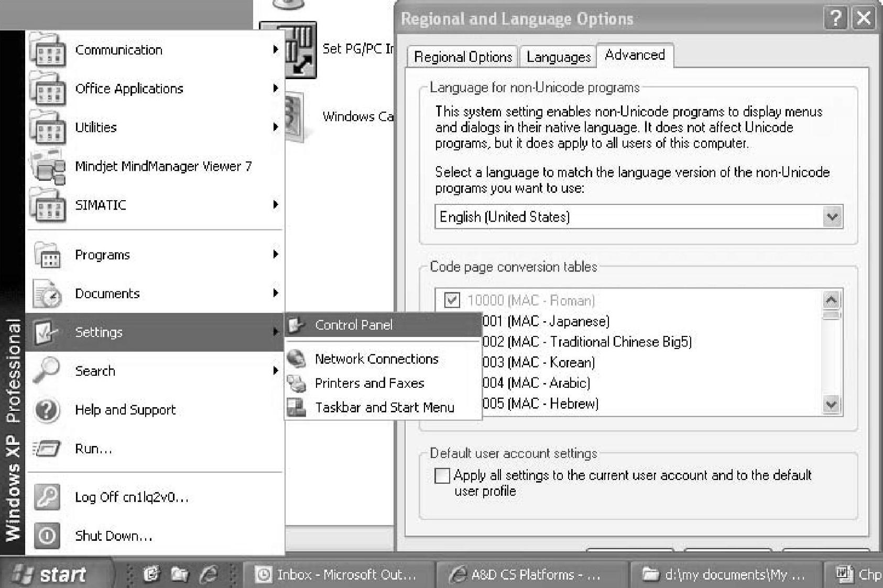This screenshot has width=883, height=588.
Task: Click Log Off cn1lq2v0... label
Action: point(132,497)
